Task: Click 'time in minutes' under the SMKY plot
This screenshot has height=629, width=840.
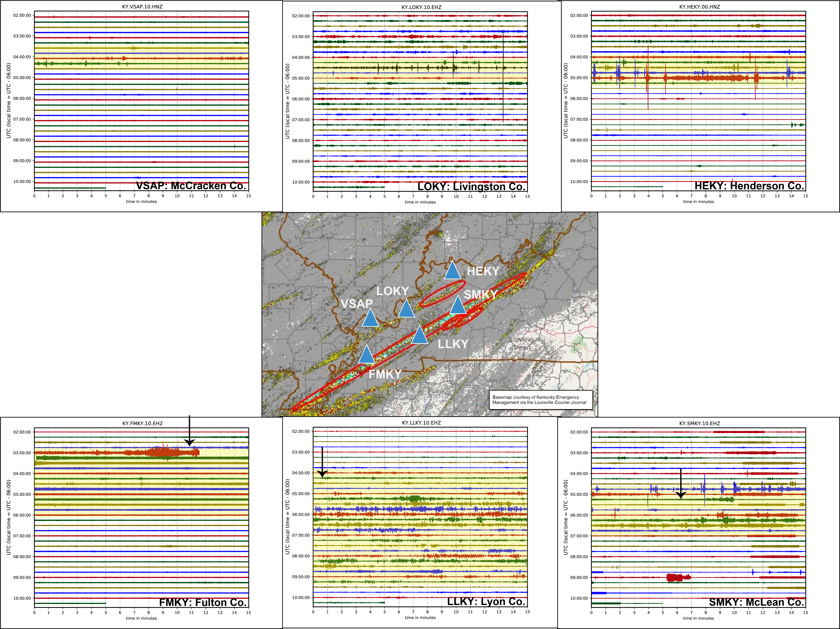Action: click(x=698, y=618)
